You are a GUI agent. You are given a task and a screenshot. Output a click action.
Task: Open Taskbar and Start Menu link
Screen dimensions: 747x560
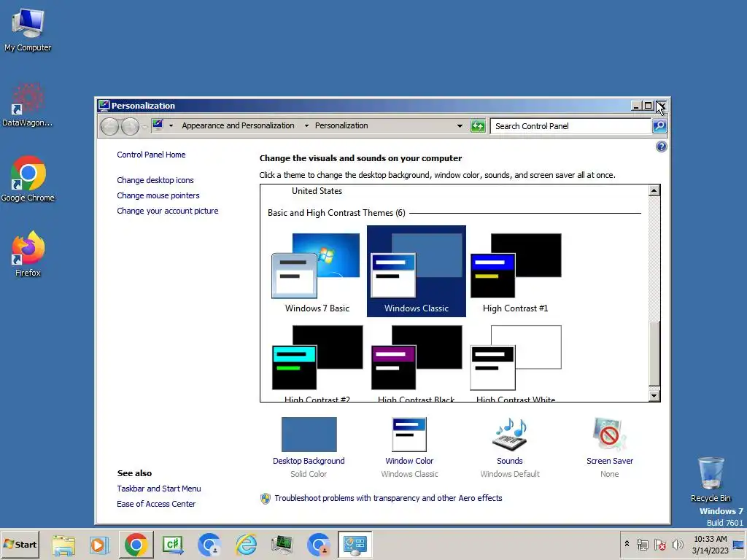click(x=159, y=489)
